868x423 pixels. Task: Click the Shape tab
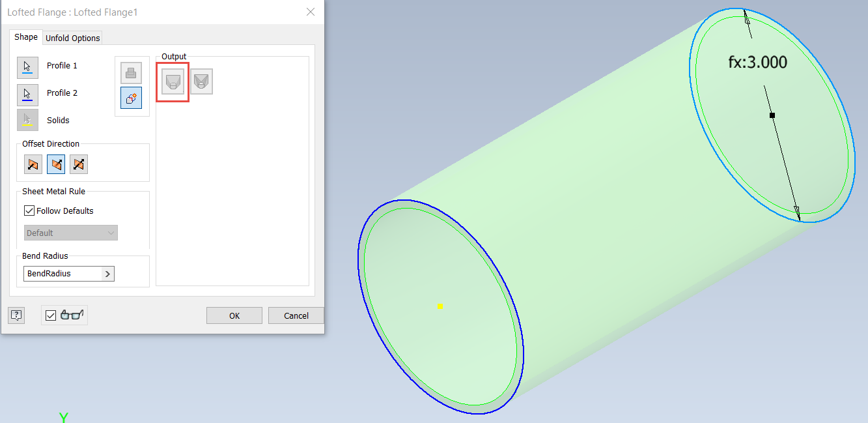point(25,37)
